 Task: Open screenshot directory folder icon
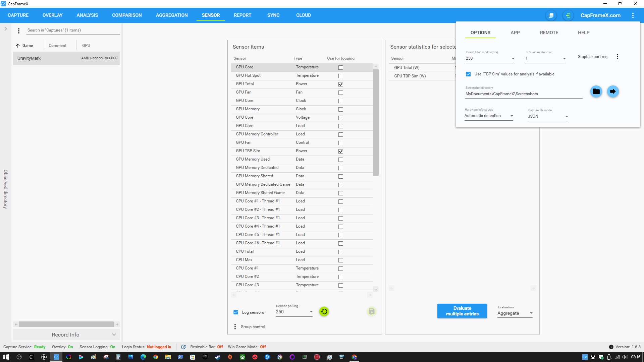[596, 91]
